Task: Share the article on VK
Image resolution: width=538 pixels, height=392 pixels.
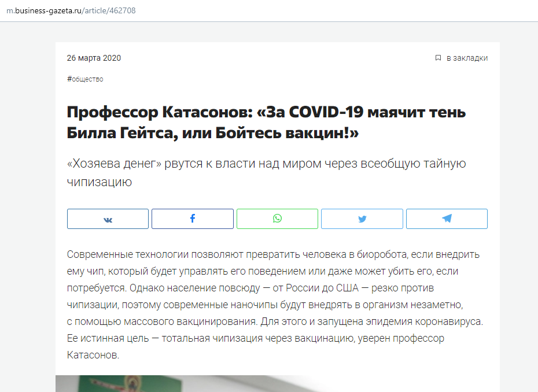Action: pyautogui.click(x=108, y=219)
